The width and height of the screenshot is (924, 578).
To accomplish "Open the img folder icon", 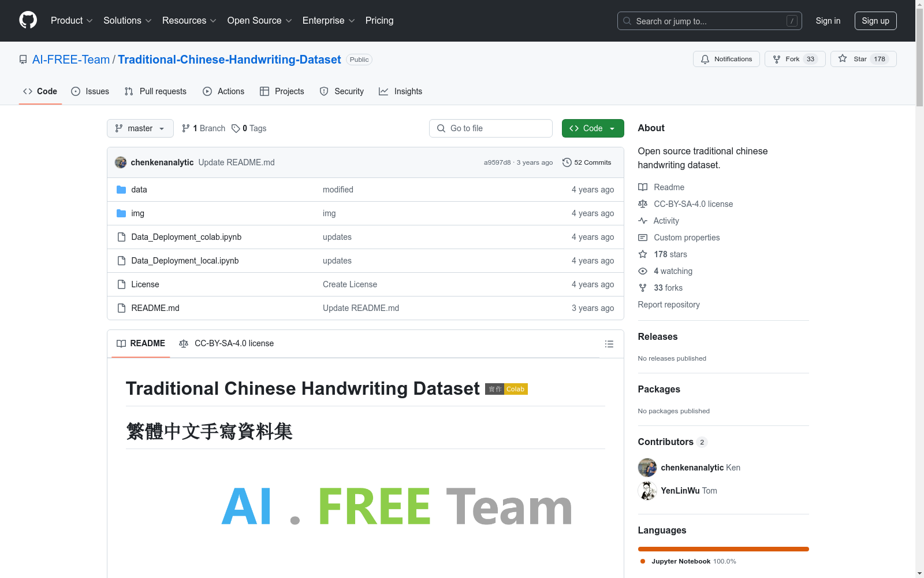I will [x=121, y=213].
